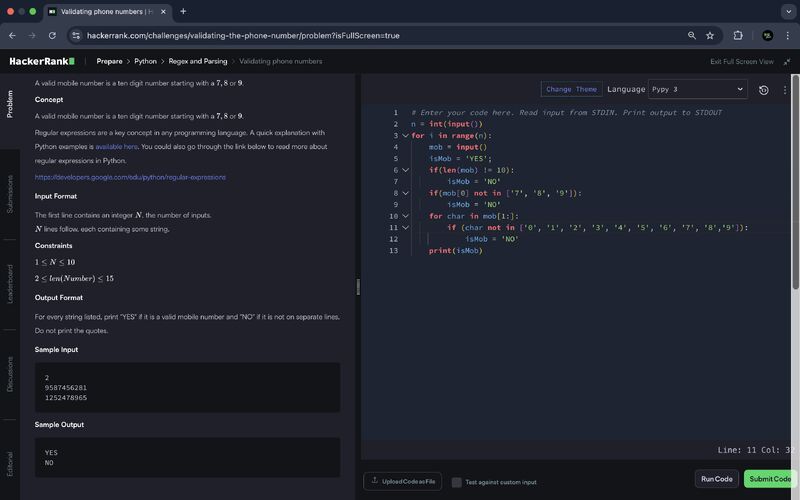Click the exit full screen arrows icon

coord(787,61)
